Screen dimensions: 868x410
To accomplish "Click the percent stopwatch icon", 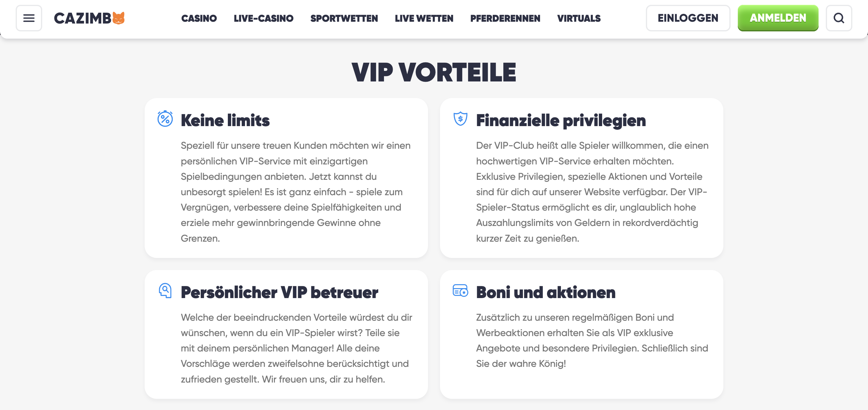I will 165,119.
